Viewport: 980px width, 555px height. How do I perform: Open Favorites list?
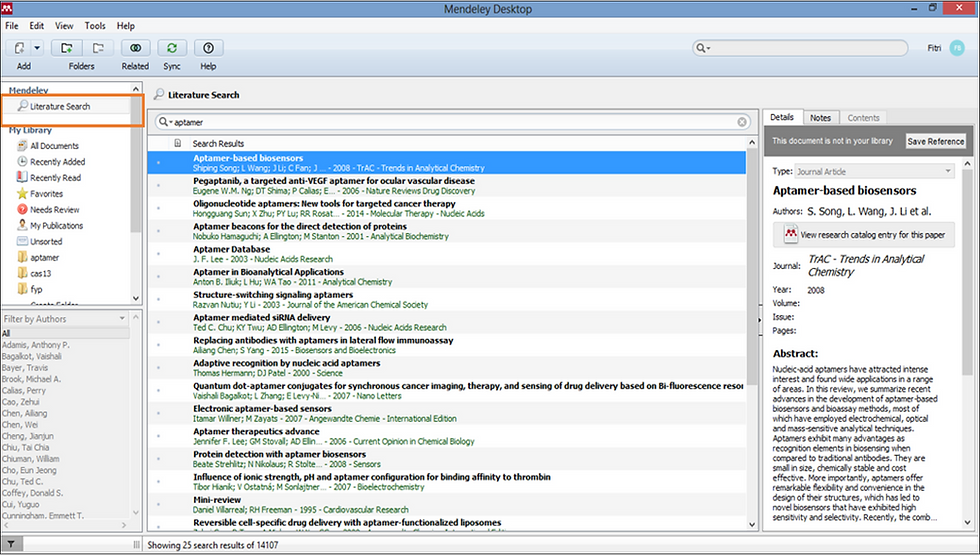[46, 194]
